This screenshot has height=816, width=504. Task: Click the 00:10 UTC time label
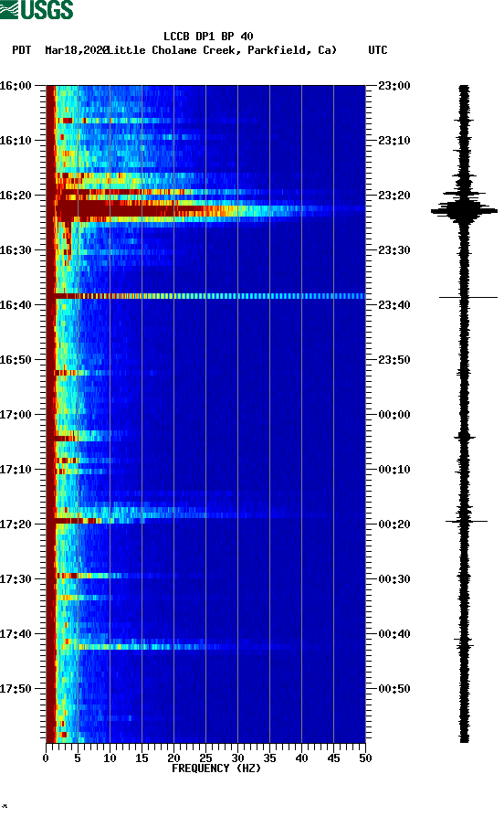[394, 469]
